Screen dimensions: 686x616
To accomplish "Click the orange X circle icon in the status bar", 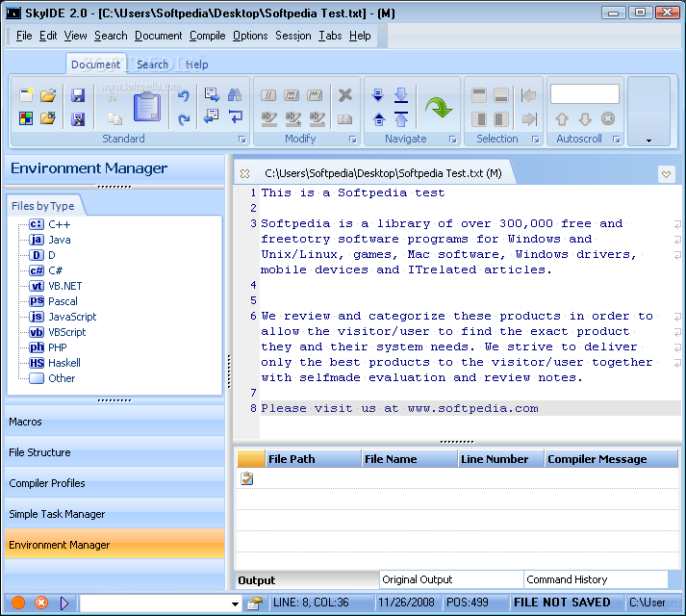I will (x=41, y=603).
